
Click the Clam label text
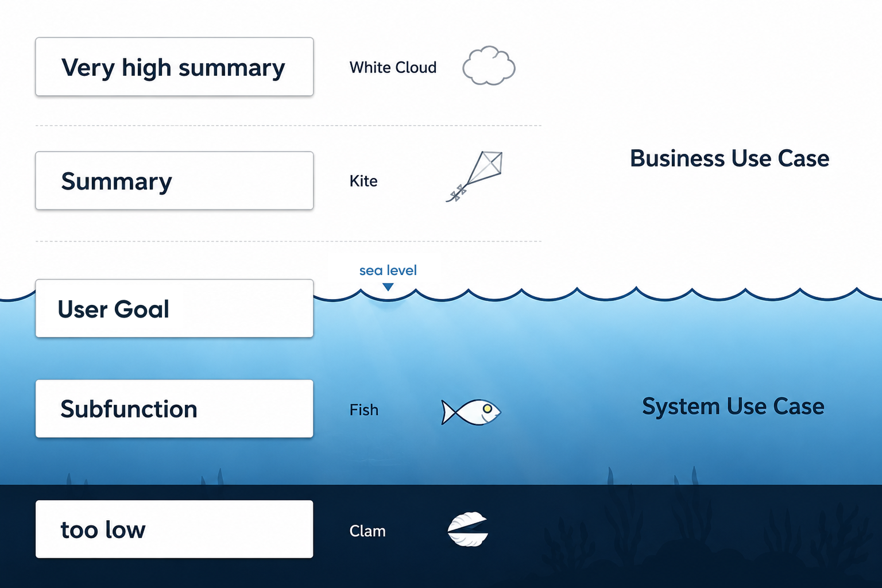pyautogui.click(x=367, y=531)
